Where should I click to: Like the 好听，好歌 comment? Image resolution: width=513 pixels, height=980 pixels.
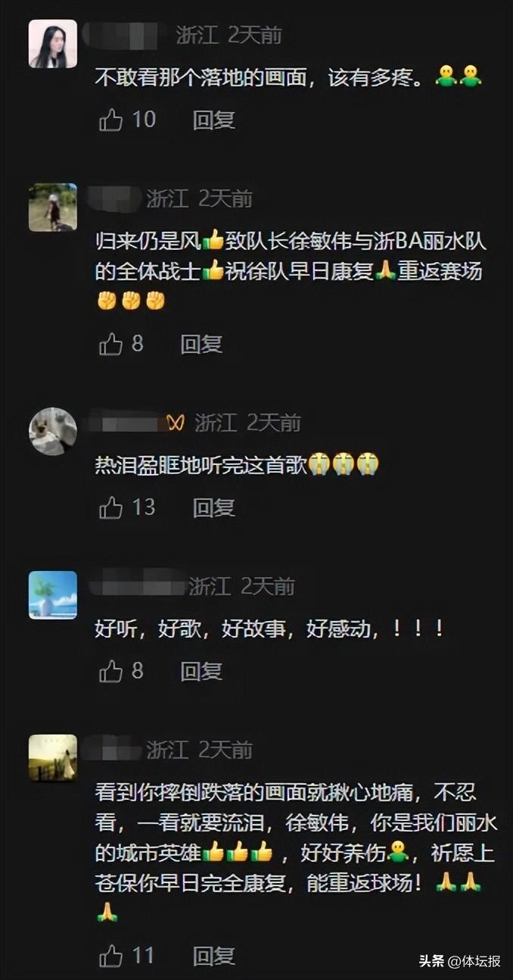pos(110,671)
